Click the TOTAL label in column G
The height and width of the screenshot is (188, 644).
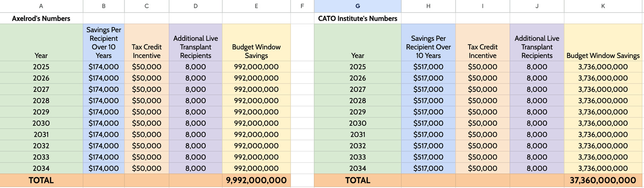pyautogui.click(x=358, y=180)
